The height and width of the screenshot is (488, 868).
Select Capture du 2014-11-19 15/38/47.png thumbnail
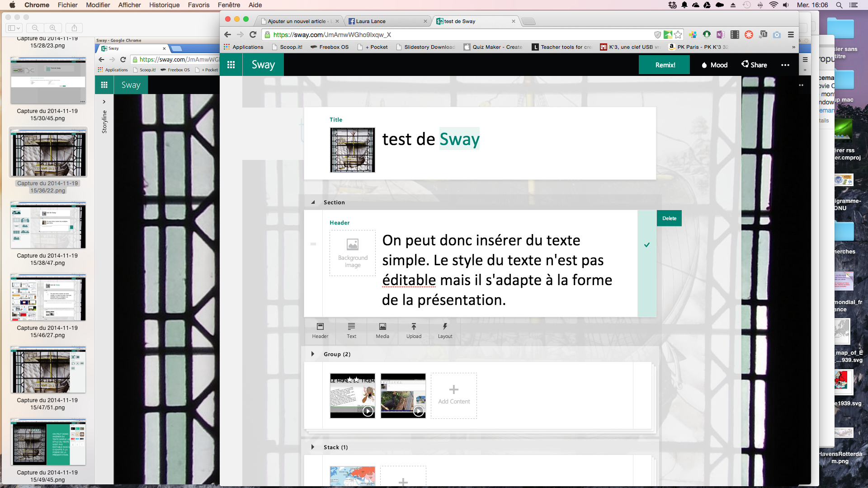[48, 225]
